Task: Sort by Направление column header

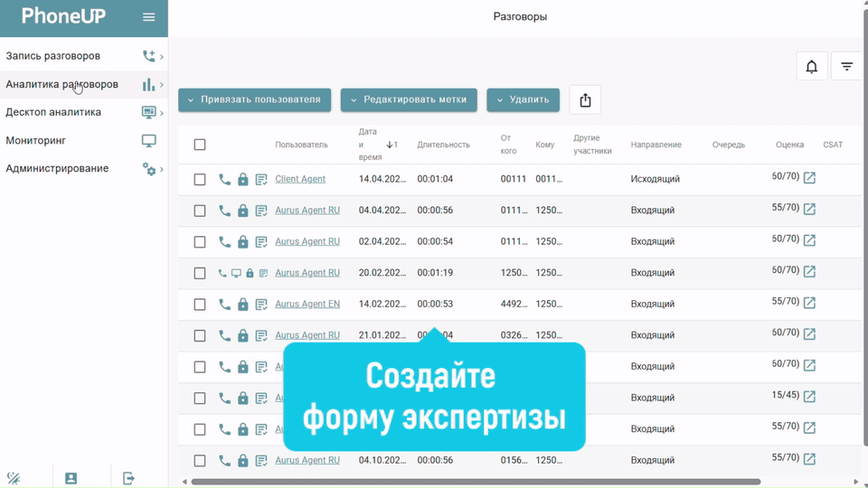Action: [656, 145]
